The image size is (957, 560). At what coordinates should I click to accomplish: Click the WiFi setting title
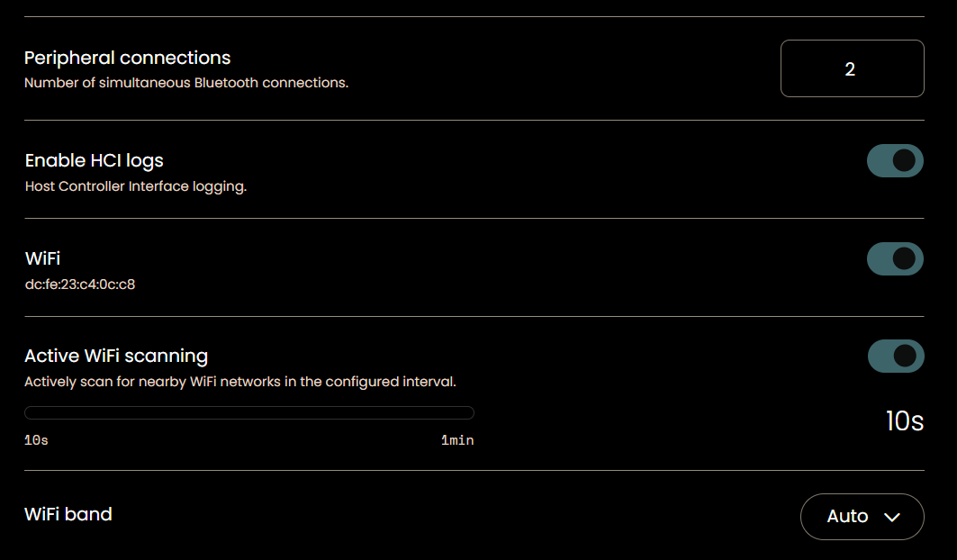click(x=42, y=258)
